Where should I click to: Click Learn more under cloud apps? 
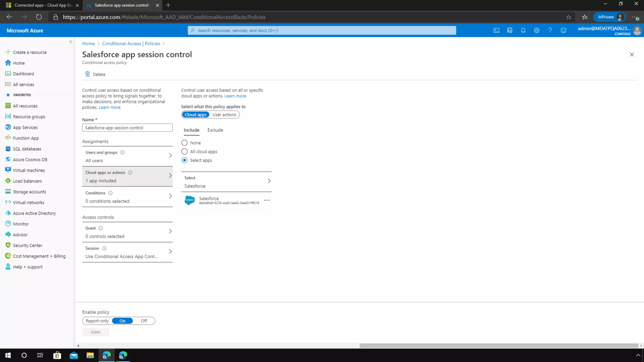[x=235, y=96]
